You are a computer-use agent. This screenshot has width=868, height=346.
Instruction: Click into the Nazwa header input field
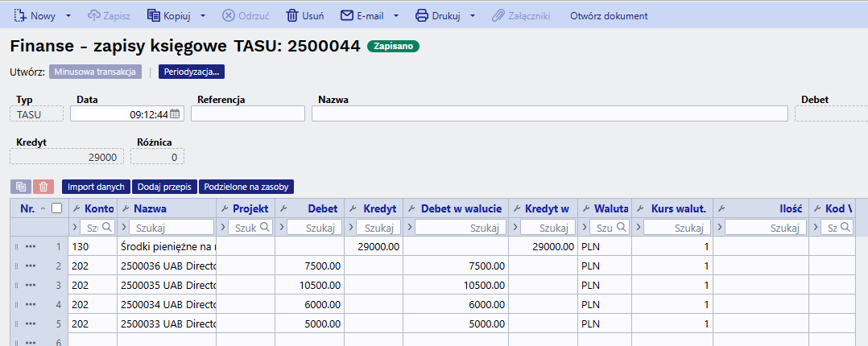click(x=550, y=113)
